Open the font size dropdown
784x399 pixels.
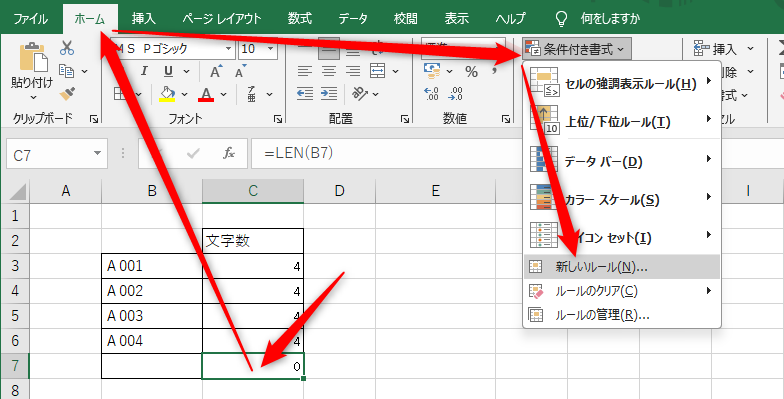[x=270, y=49]
